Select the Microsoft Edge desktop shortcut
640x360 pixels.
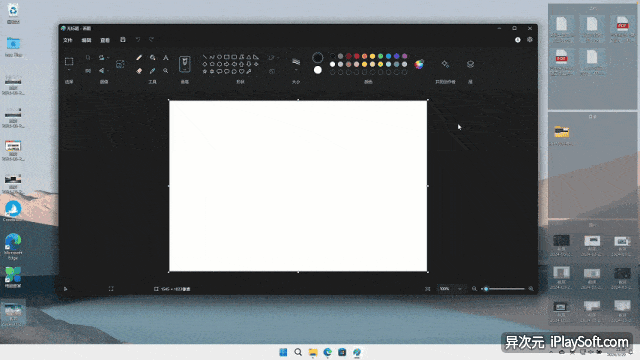tap(13, 246)
